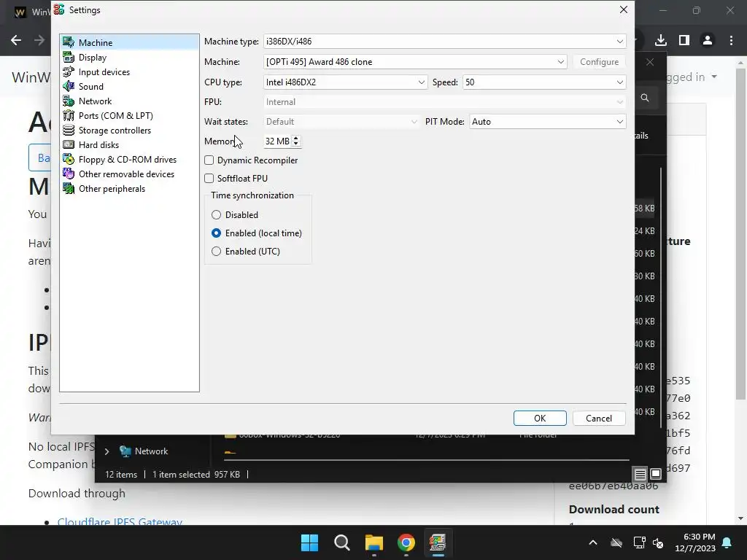Click the Cancel button
Screen dimensions: 747x560
click(x=599, y=418)
